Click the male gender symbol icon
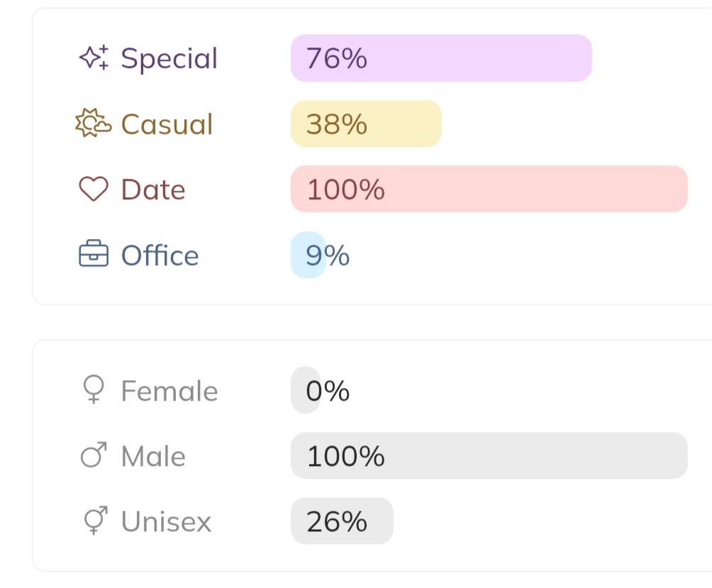Image resolution: width=712 pixels, height=588 pixels. pos(94,455)
